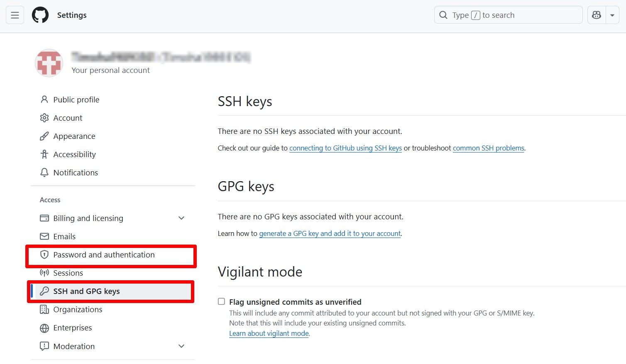Viewport: 626px width, 364px height.
Task: Open the Learn about vigilant mode link
Action: (269, 333)
